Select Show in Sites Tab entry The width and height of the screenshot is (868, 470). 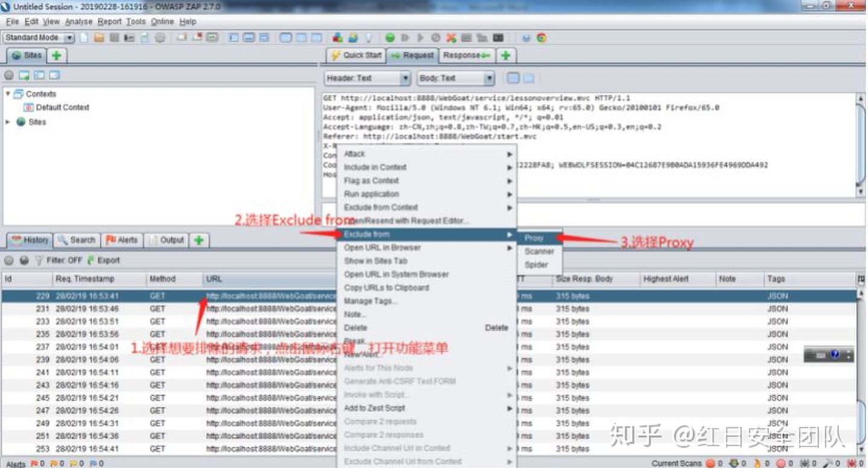coord(426,261)
